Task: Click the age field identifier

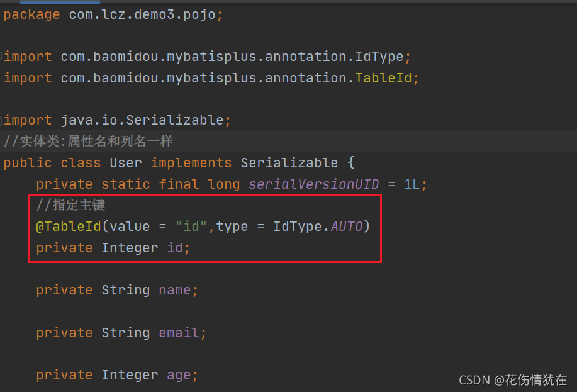Action: 179,376
